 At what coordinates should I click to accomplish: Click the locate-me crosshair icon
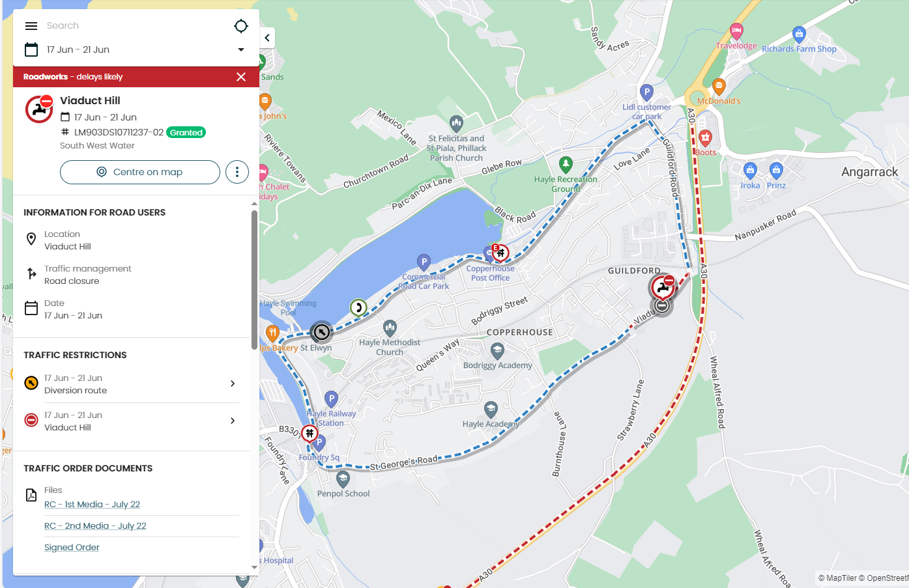241,26
